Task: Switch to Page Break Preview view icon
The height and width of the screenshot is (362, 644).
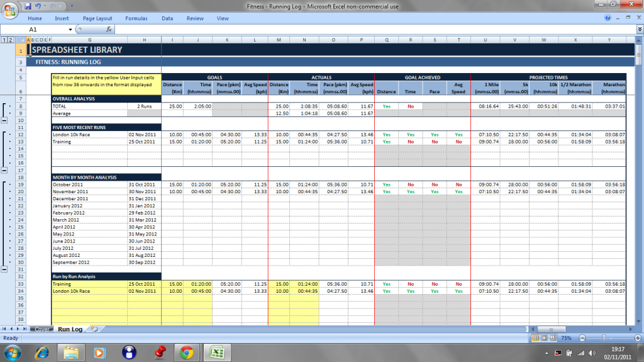Action: (x=553, y=338)
